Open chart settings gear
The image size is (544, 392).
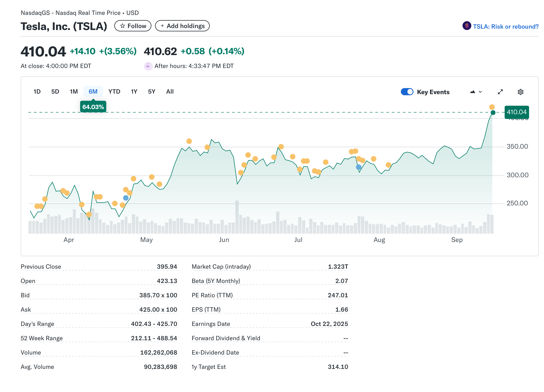coord(520,92)
